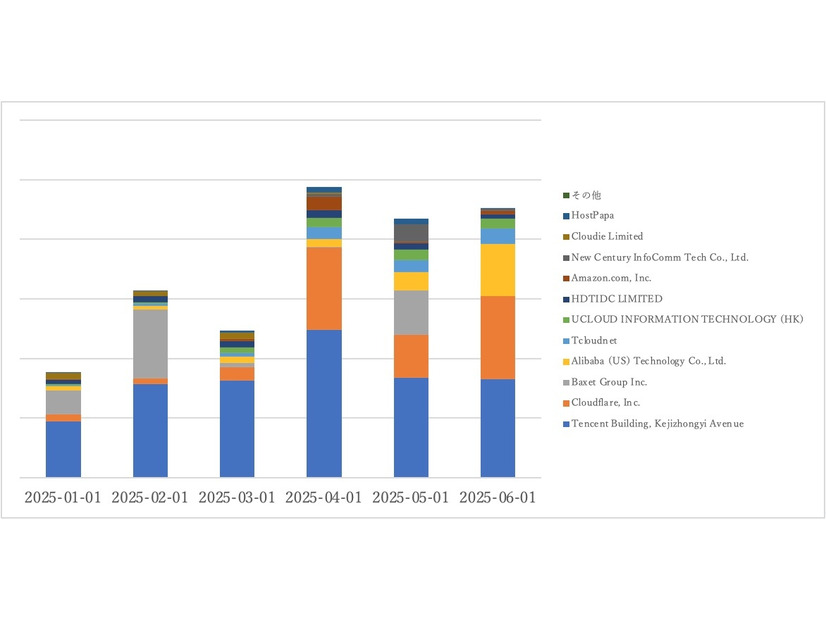Select orange Cloudflare segment in 2025-04-01 bar
The image size is (826, 620).
click(324, 288)
